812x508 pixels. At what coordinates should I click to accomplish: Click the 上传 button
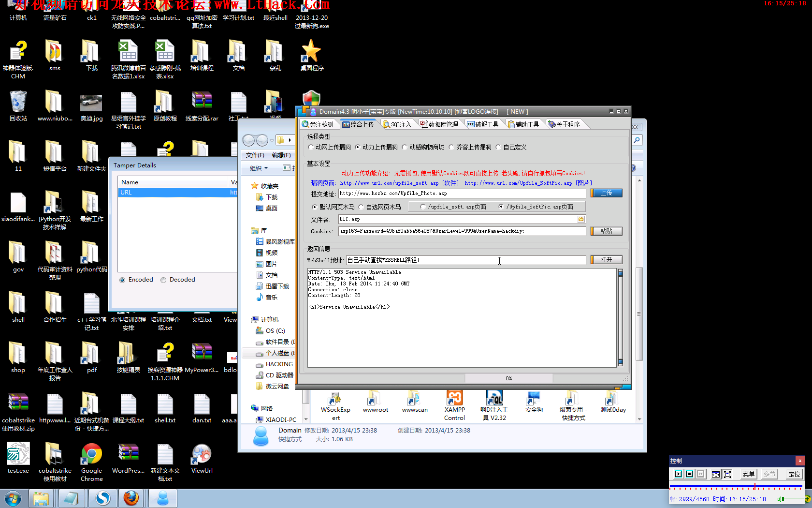[606, 193]
